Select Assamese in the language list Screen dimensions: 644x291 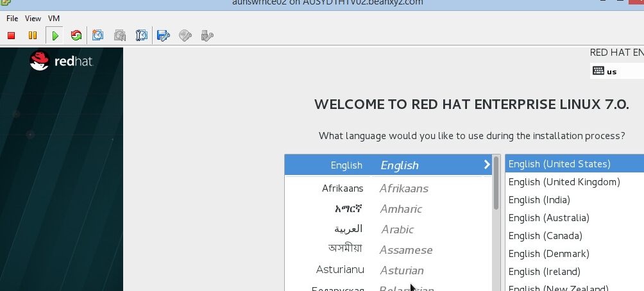click(x=388, y=249)
